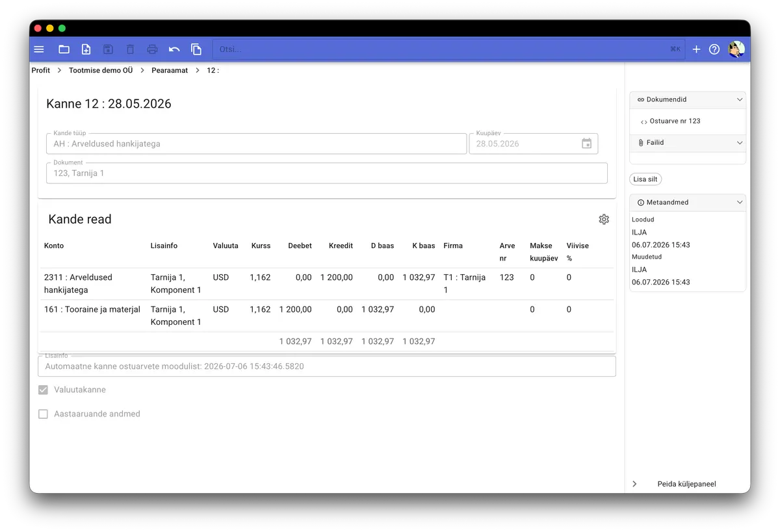Screen dimensions: 780x532
Task: Open the calendar picker in Kuupäev field
Action: point(587,144)
